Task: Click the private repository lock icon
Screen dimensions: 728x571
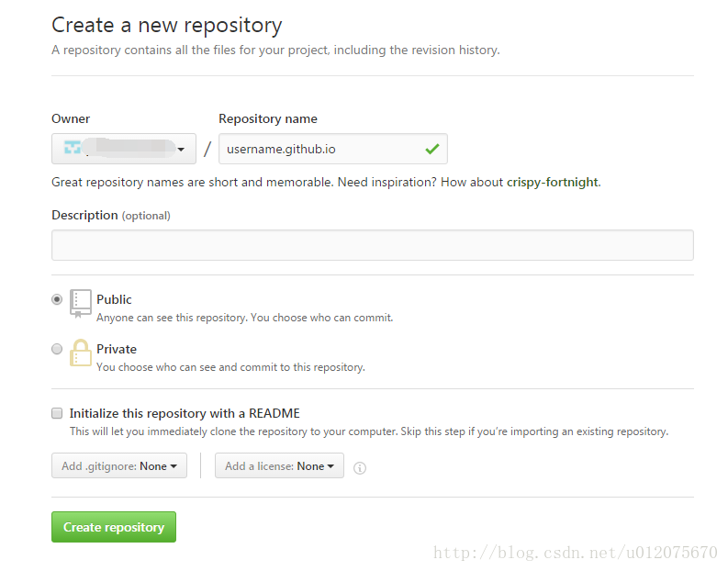Action: coord(80,353)
